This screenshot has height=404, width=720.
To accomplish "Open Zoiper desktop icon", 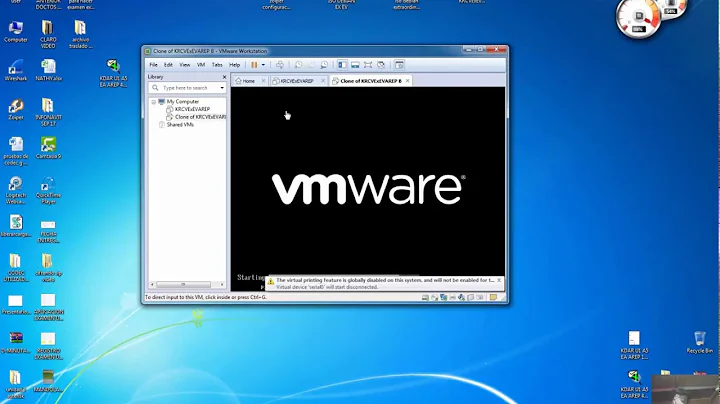I will (16, 110).
